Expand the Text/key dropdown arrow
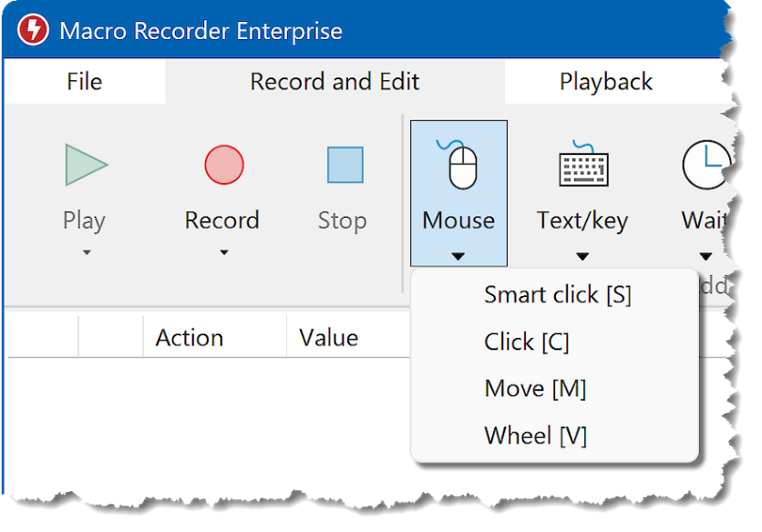The width and height of the screenshot is (762, 532). coord(582,256)
